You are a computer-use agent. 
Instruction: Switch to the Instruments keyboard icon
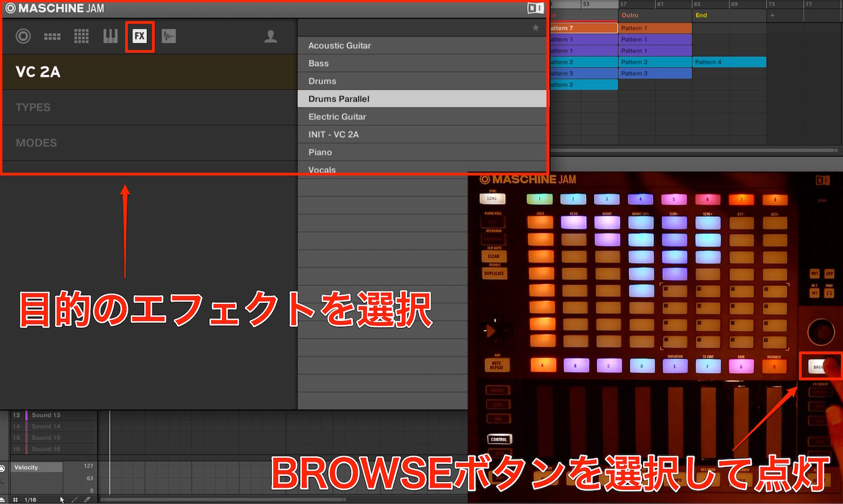(x=111, y=36)
